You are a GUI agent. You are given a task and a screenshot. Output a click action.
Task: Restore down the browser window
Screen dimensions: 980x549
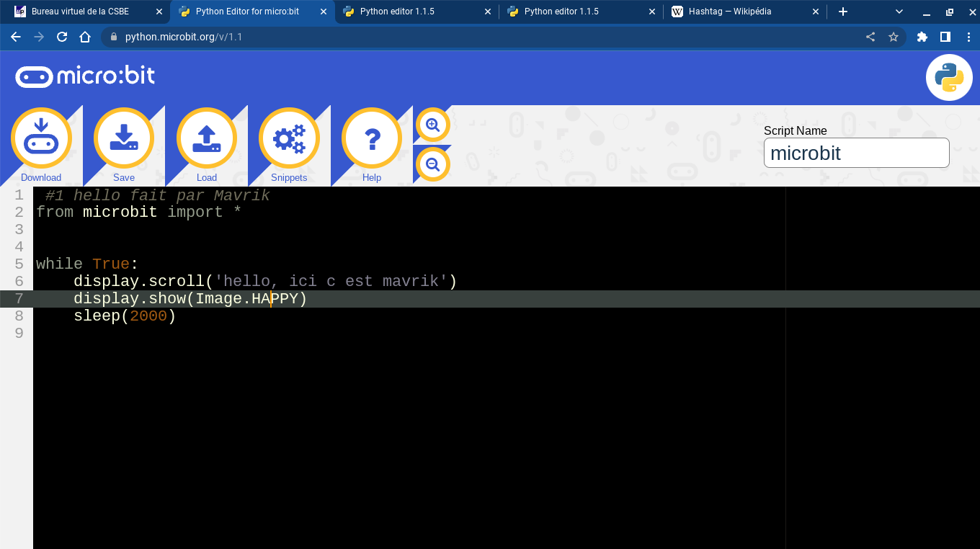coord(949,12)
